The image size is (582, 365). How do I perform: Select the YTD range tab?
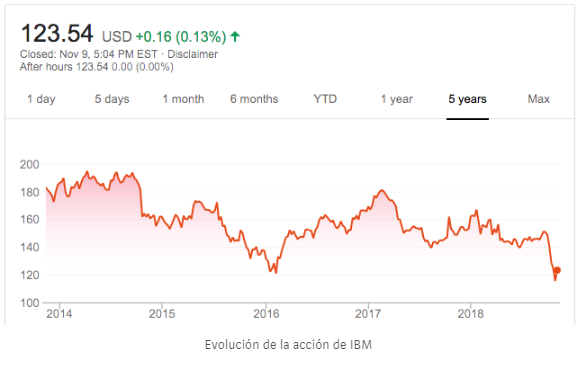point(325,99)
